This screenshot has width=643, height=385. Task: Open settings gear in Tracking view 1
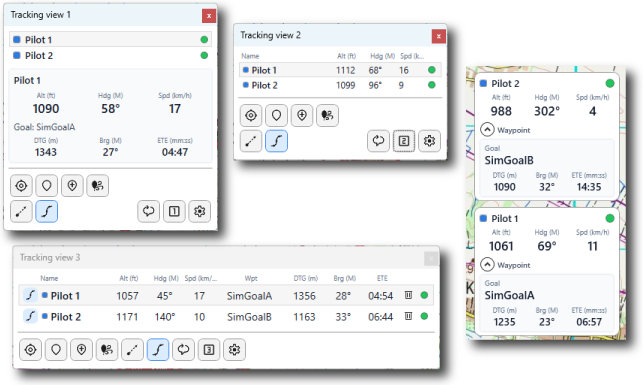(x=199, y=212)
